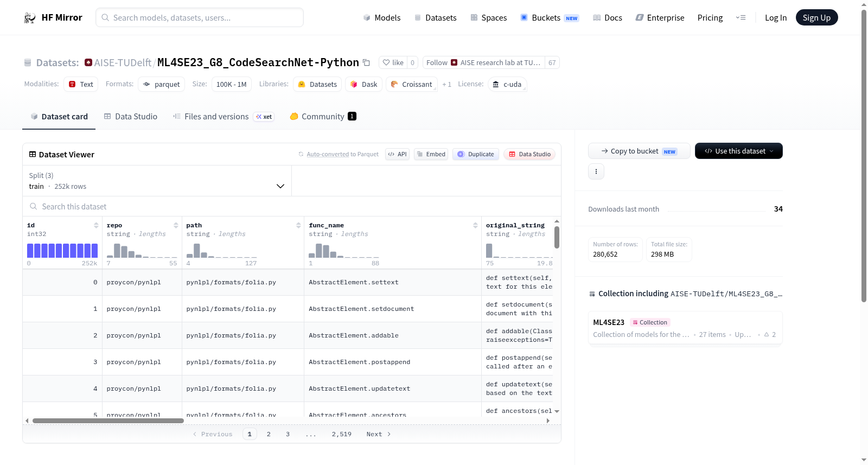Open Docs in the top navigation
Image resolution: width=868 pixels, height=465 pixels.
pyautogui.click(x=608, y=18)
